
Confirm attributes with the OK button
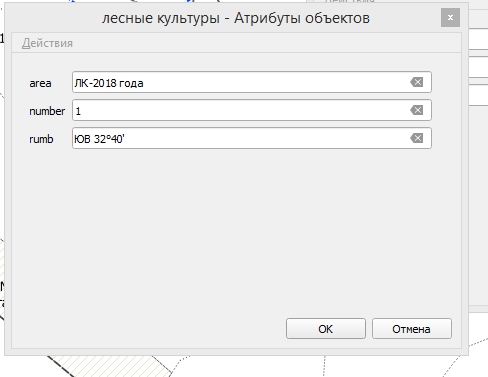click(x=326, y=329)
